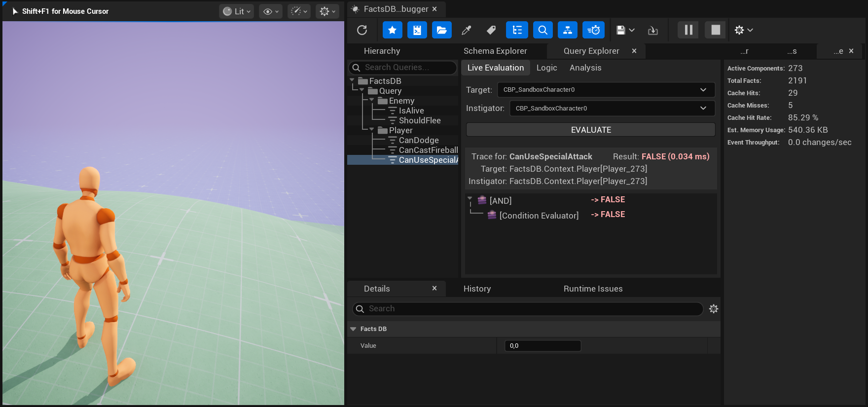Open viewport effects wand dropdown
Screen dimensions: 868x407
(x=299, y=11)
